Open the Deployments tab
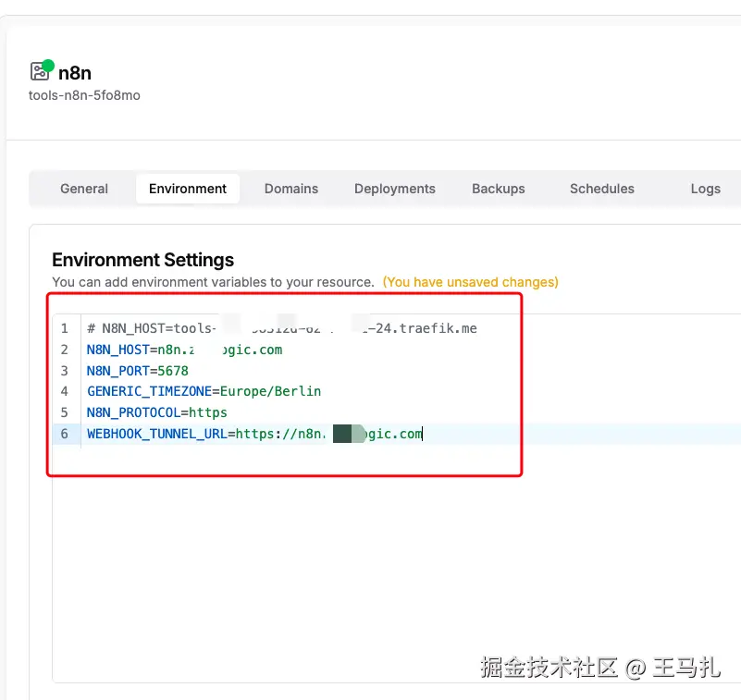 (x=395, y=189)
